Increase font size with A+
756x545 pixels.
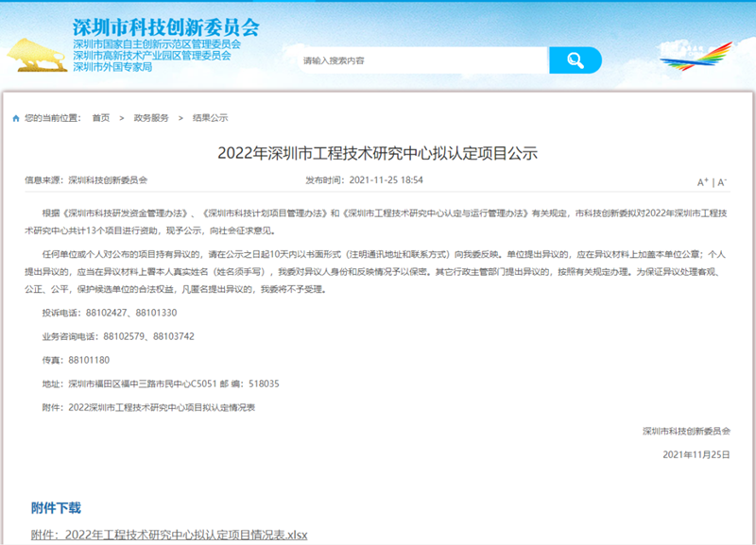702,182
